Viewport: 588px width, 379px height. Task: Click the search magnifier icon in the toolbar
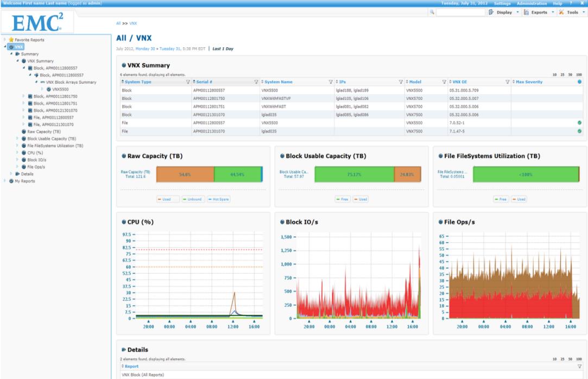[x=432, y=12]
